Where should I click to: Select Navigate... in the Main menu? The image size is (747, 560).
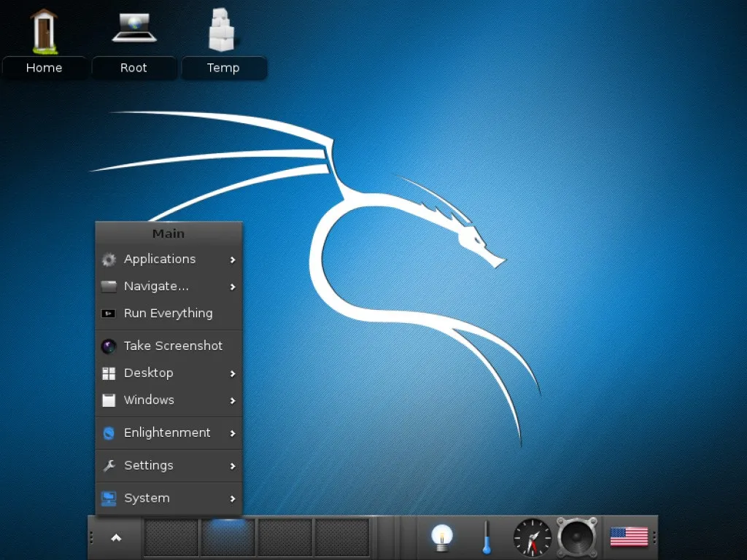pos(155,286)
